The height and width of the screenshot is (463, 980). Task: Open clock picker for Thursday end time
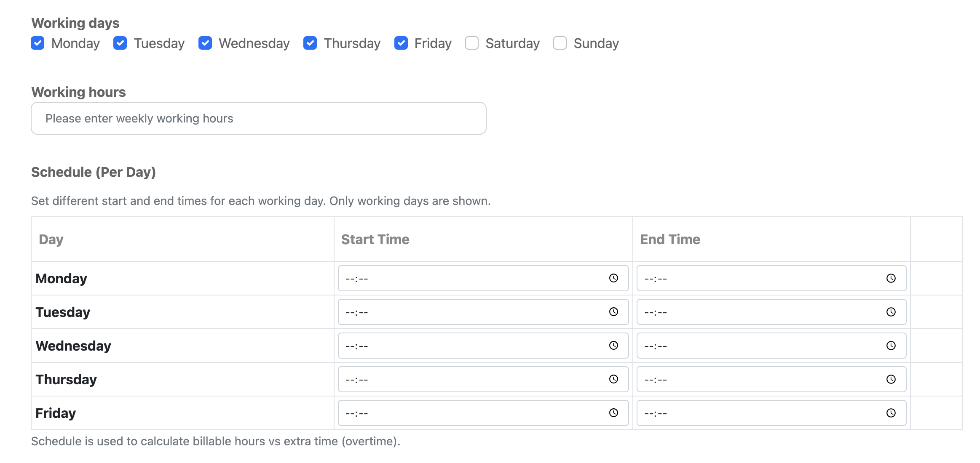click(x=891, y=379)
